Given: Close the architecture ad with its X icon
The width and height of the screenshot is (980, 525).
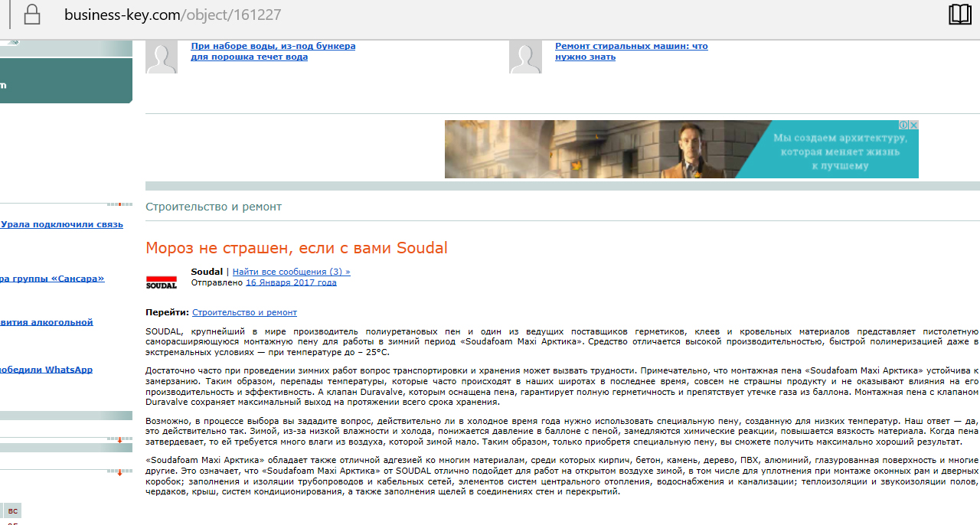Looking at the screenshot, I should tap(913, 125).
